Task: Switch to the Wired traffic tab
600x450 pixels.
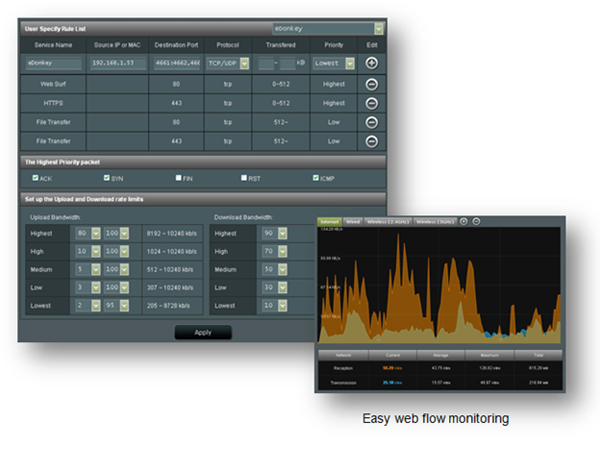Action: pyautogui.click(x=353, y=221)
